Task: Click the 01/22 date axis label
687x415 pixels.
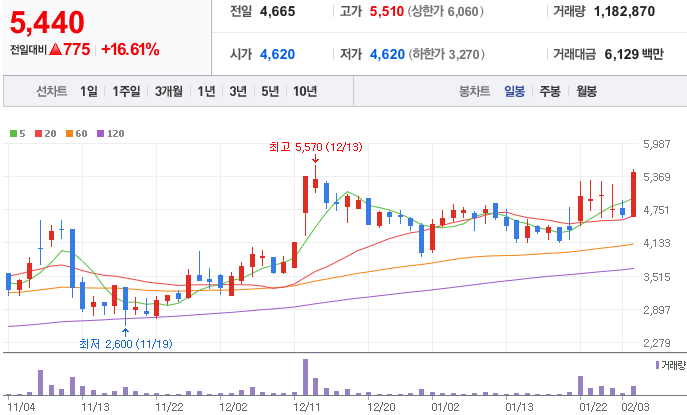Action: click(593, 407)
